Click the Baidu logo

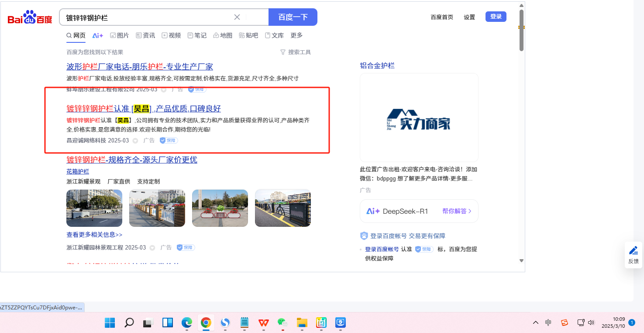(x=30, y=18)
